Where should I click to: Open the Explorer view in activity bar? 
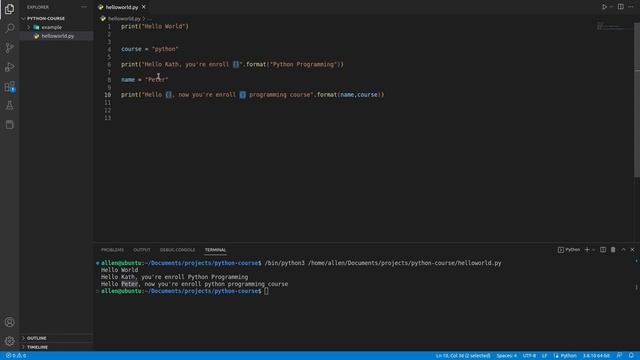pos(9,9)
